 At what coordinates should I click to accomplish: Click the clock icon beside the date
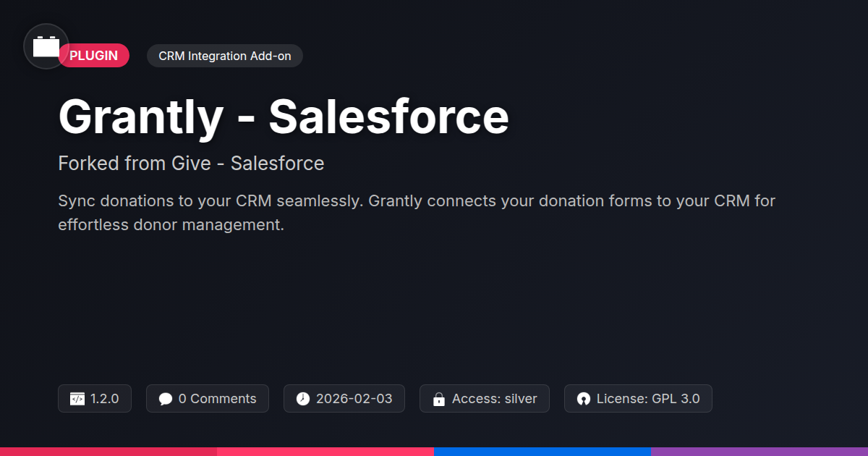[x=303, y=399]
